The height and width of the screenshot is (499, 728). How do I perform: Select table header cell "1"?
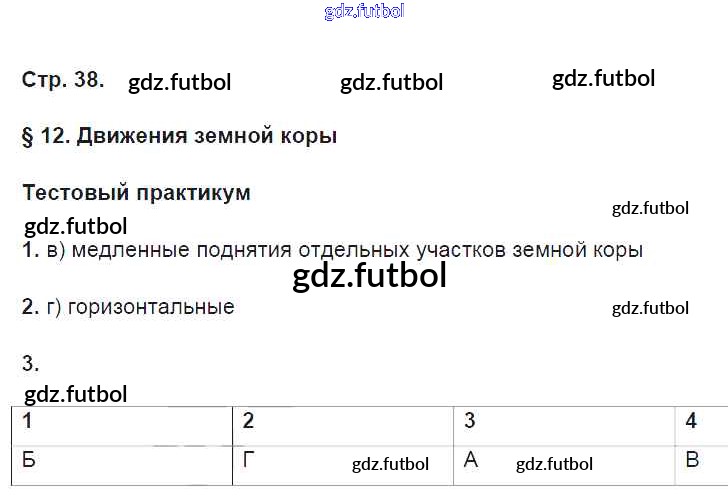[122, 422]
